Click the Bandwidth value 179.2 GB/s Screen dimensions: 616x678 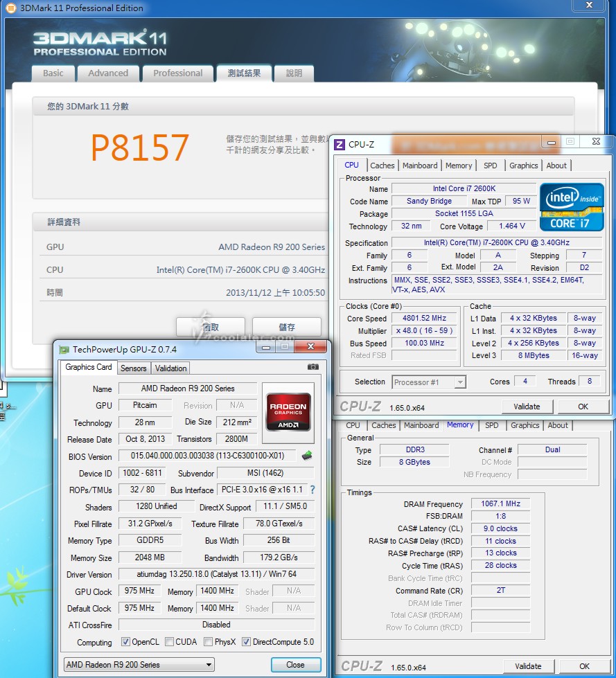pos(279,557)
